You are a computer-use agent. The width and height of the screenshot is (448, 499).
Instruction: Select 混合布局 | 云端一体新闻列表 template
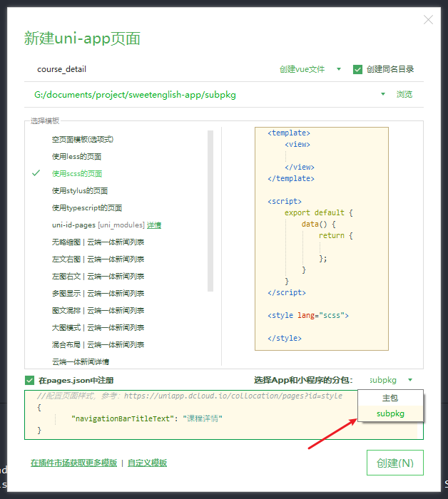[98, 345]
